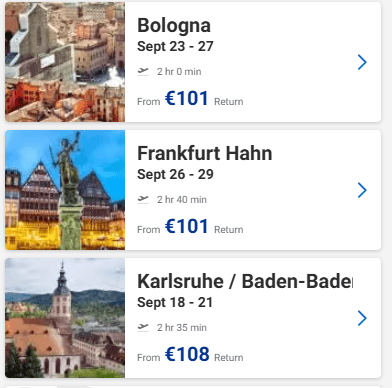Viewport: 392px width, 388px height.
Task: Open the Frankfurt Hahn destination title
Action: (205, 153)
